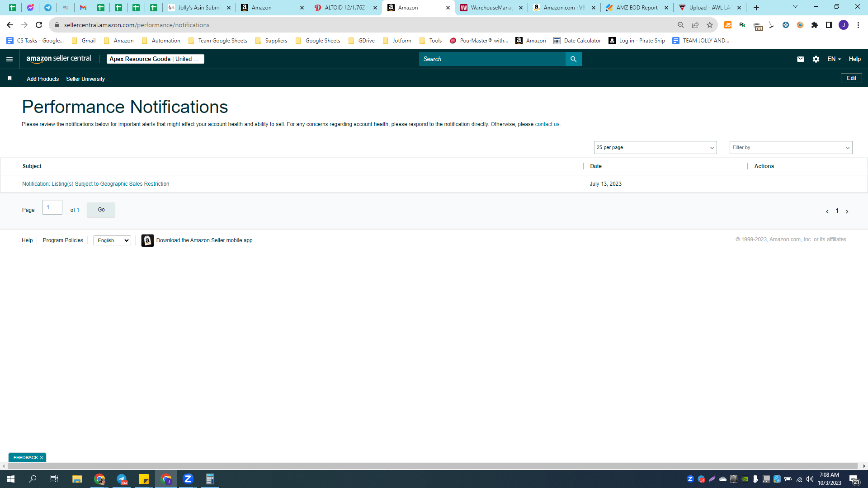Click the footer Help link

[x=27, y=240]
